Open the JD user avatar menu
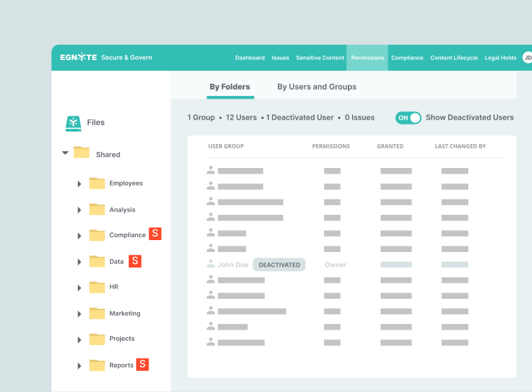This screenshot has height=392, width=532. [x=526, y=57]
